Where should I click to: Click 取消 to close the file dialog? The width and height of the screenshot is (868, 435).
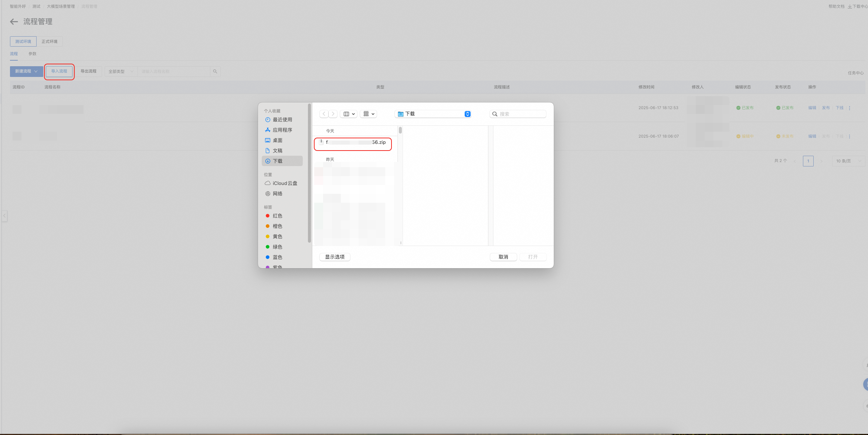coord(503,257)
